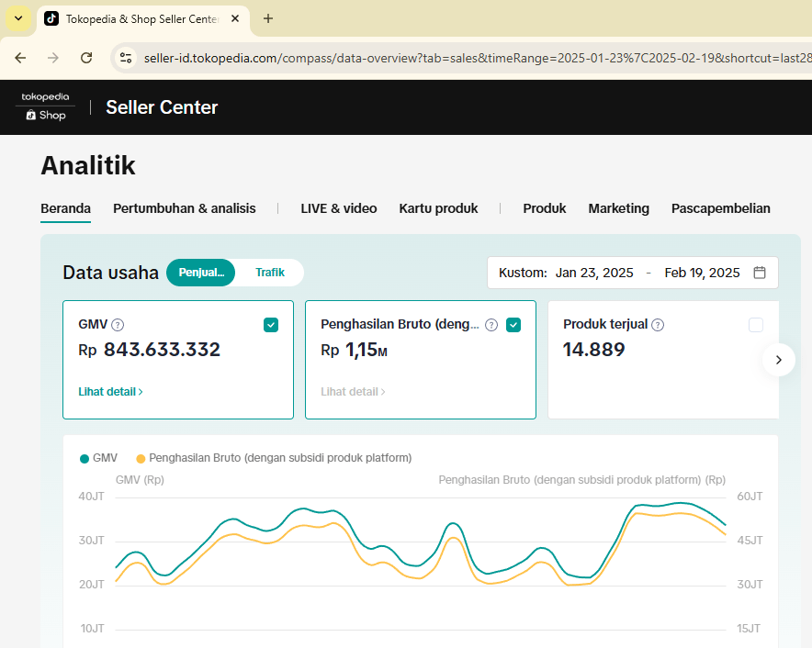Screen dimensions: 812x648
Task: Open a new browser tab with plus
Action: [x=268, y=18]
